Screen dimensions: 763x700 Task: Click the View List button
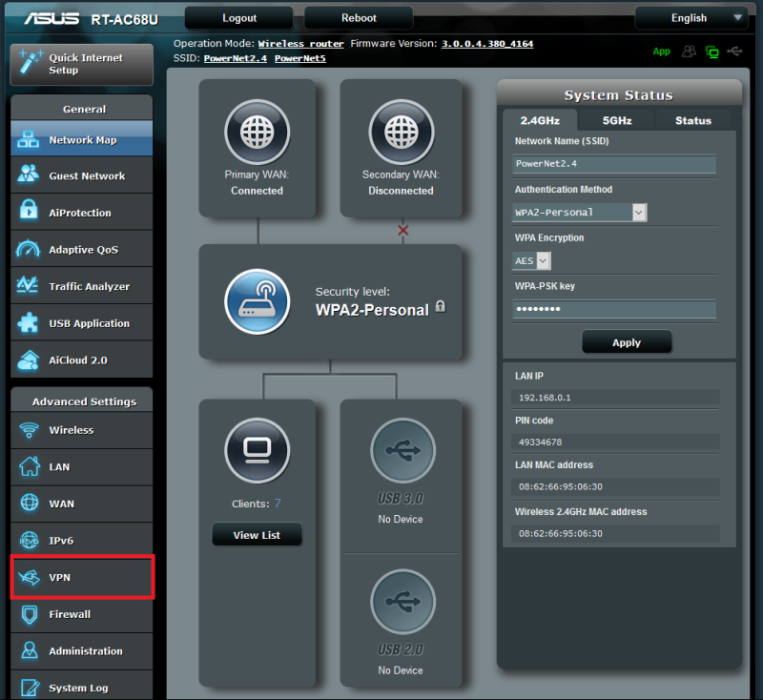(x=257, y=535)
